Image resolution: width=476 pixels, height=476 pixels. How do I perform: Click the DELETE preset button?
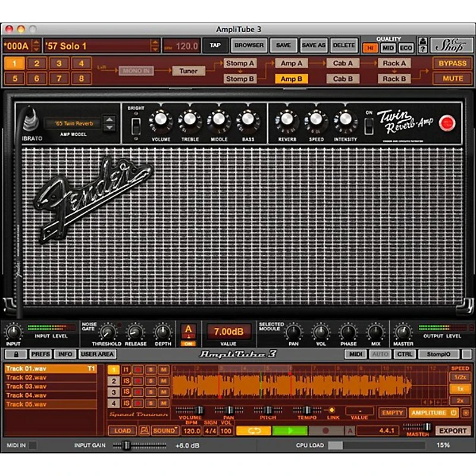tap(344, 45)
